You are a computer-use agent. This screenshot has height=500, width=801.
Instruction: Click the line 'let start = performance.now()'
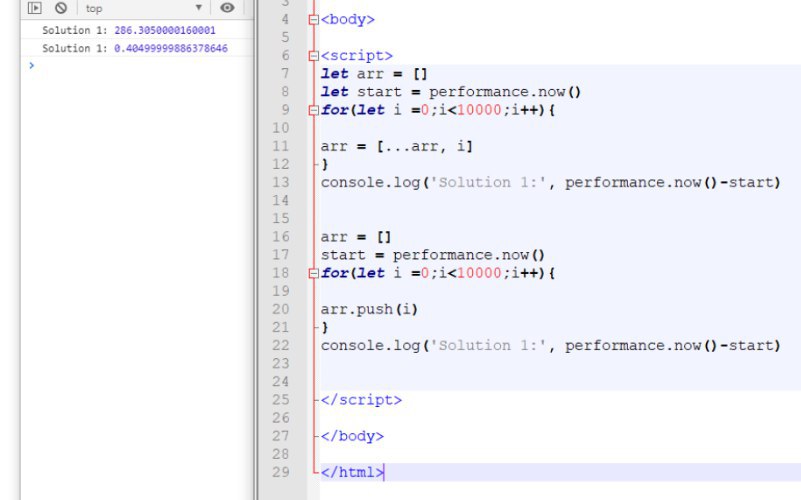click(451, 92)
